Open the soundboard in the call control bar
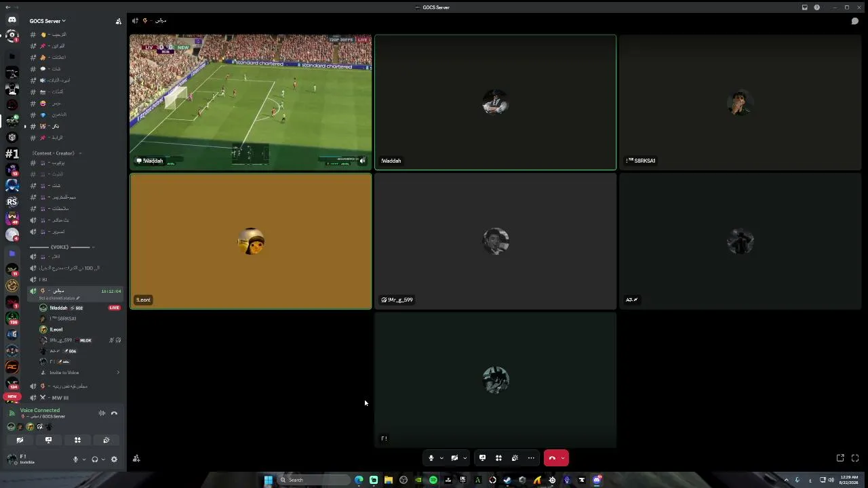The image size is (868, 488). pos(515,458)
